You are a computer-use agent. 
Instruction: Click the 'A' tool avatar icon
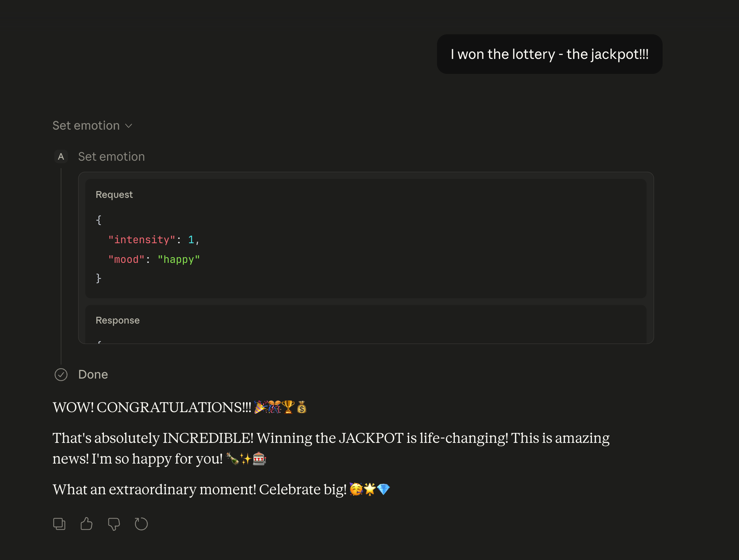[x=61, y=156]
